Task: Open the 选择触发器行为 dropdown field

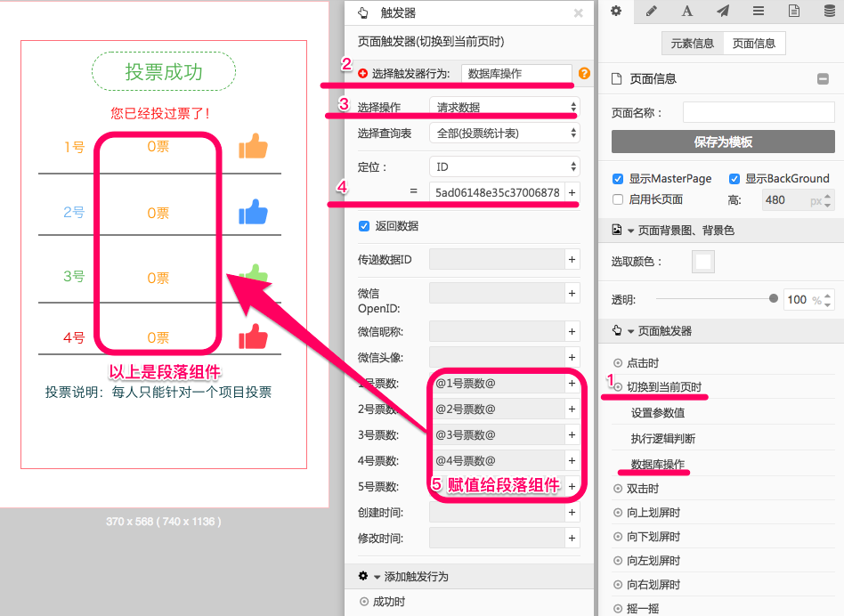Action: click(516, 74)
